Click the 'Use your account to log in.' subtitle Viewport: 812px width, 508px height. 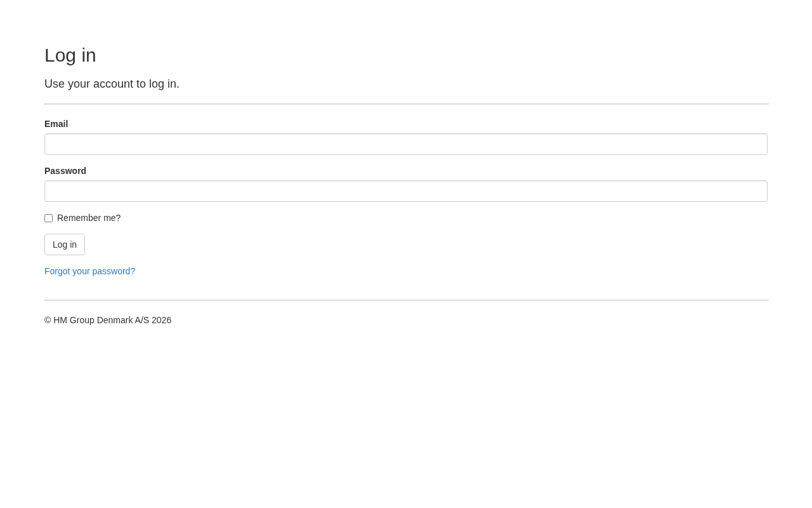112,84
